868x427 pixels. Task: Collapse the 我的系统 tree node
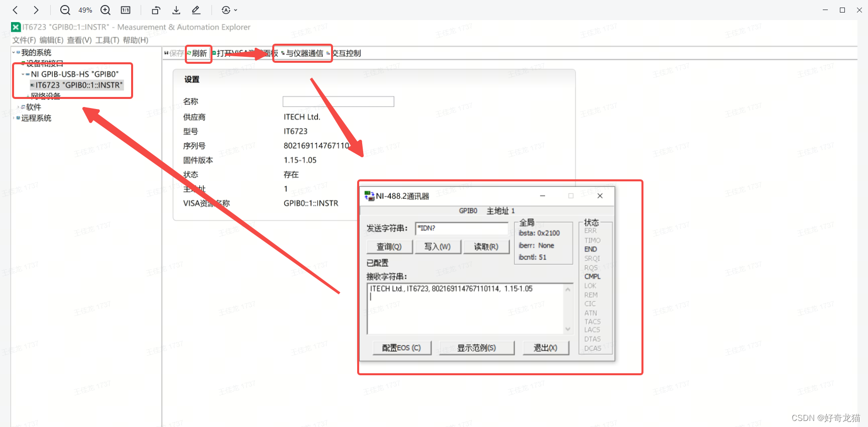(x=14, y=52)
